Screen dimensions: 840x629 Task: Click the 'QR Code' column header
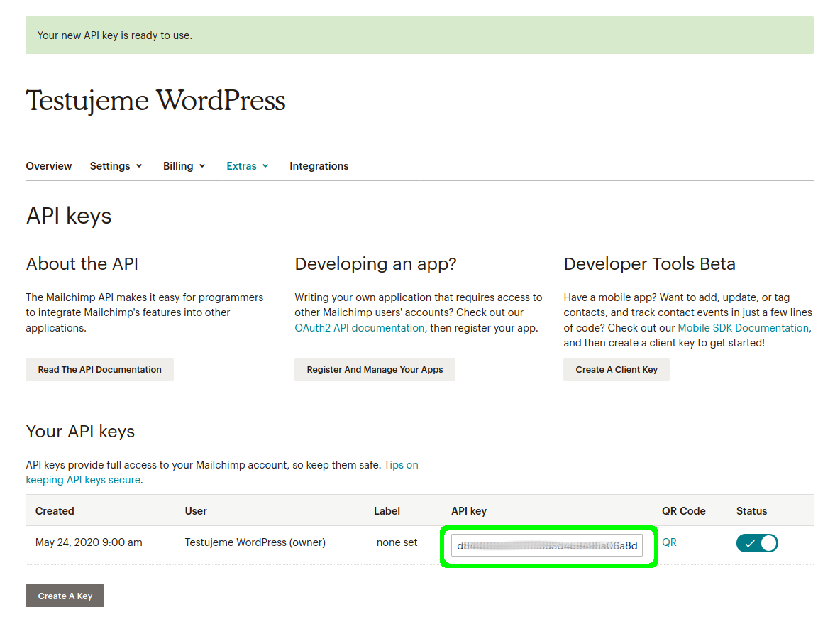tap(684, 511)
